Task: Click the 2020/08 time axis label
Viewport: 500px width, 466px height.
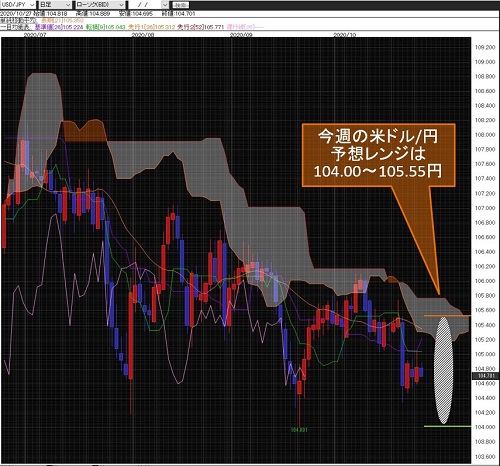Action: [143, 35]
